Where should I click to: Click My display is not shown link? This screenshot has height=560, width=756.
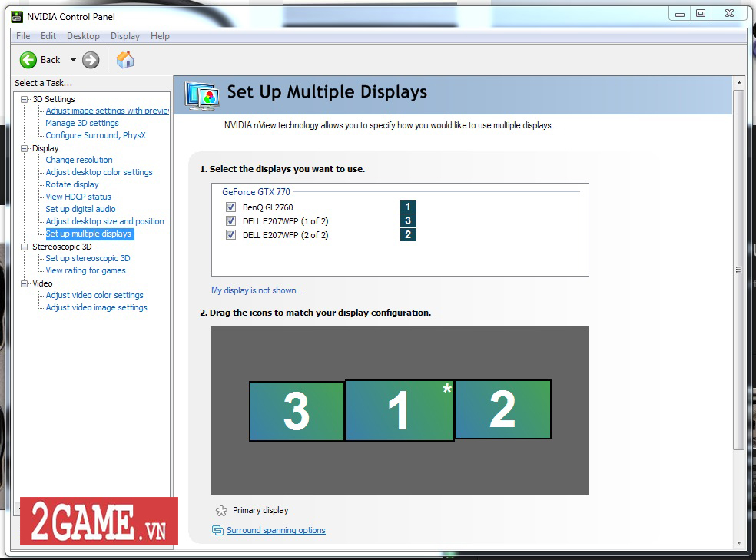click(257, 290)
